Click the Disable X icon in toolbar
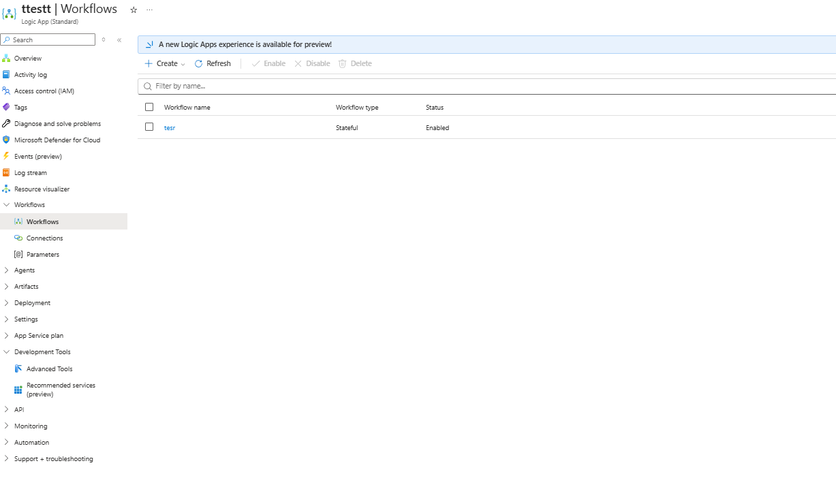The width and height of the screenshot is (836, 504). 298,63
